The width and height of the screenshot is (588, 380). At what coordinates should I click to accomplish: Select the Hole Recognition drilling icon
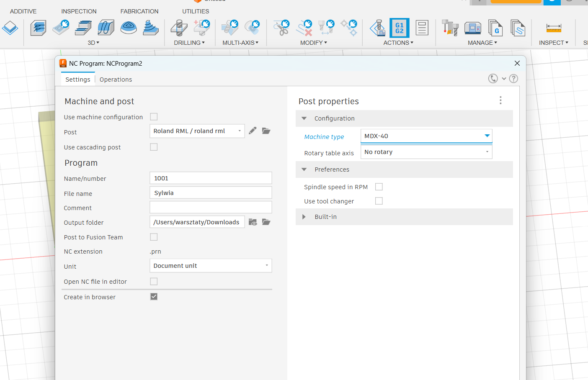202,28
